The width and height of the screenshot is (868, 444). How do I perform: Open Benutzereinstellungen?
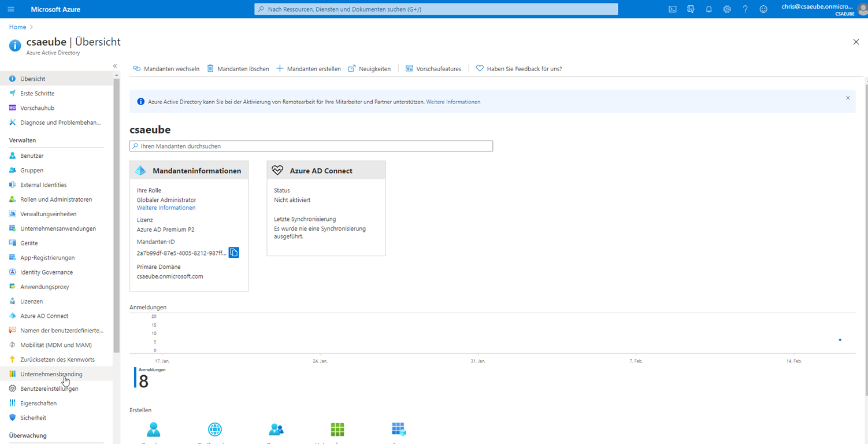click(x=56, y=388)
